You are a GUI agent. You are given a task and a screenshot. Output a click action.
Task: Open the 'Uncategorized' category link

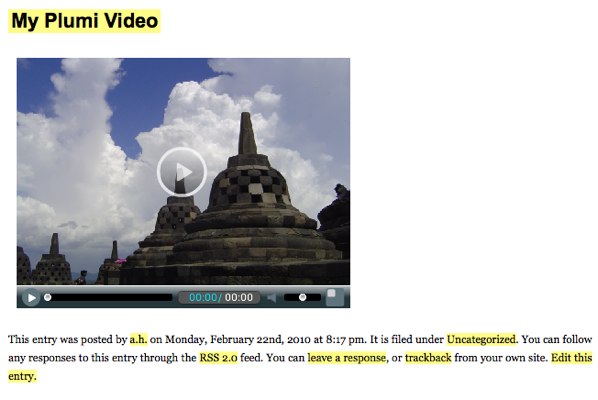(481, 339)
